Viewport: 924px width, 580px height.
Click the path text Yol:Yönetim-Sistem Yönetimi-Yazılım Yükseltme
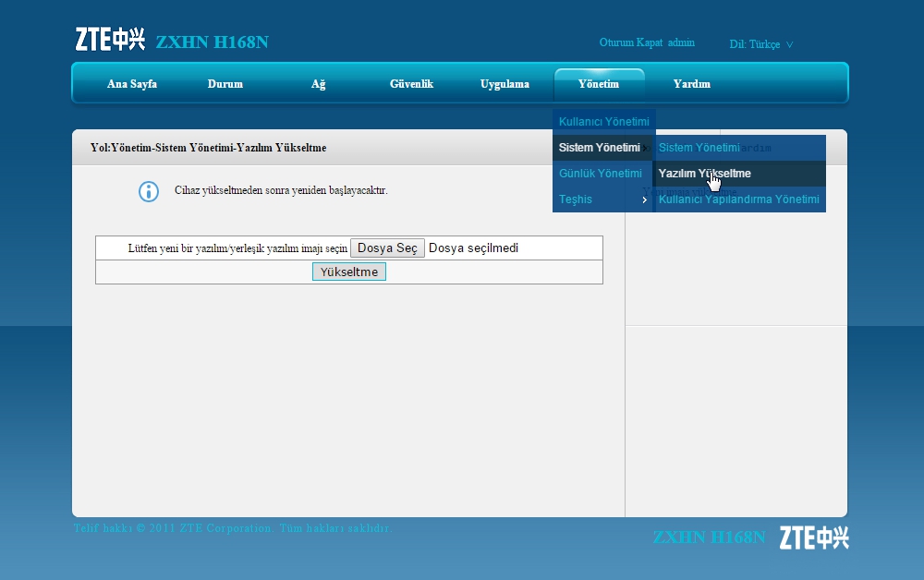click(x=208, y=147)
